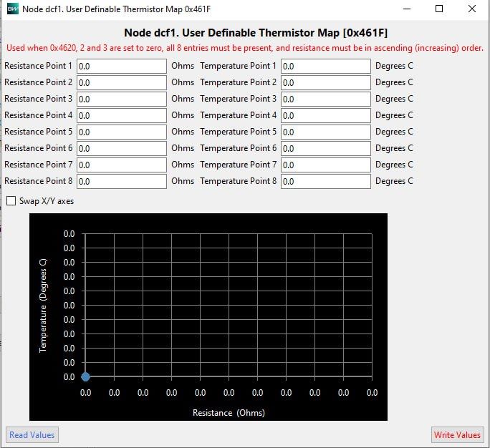Viewport: 490px width, 448px height.
Task: Click the Read Values button
Action: click(x=32, y=435)
